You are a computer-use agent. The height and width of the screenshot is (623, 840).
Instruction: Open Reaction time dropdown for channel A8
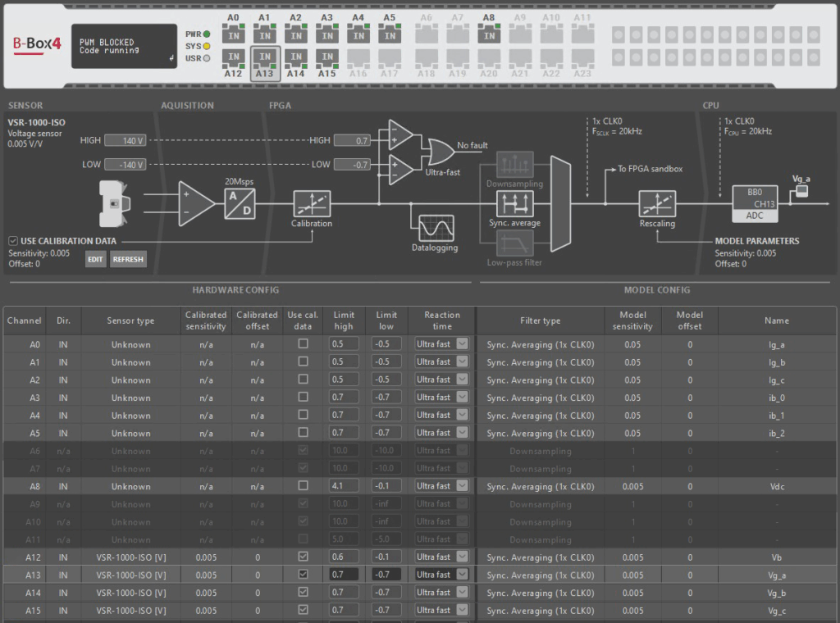(462, 486)
